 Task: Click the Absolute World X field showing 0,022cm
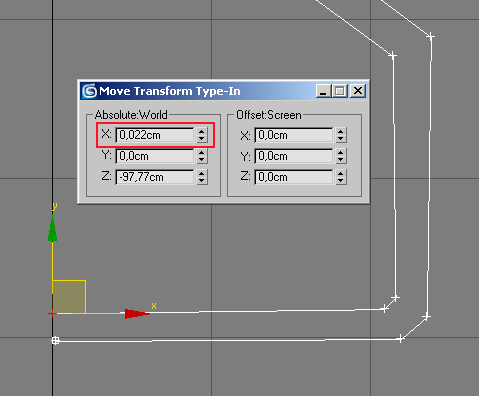(155, 135)
